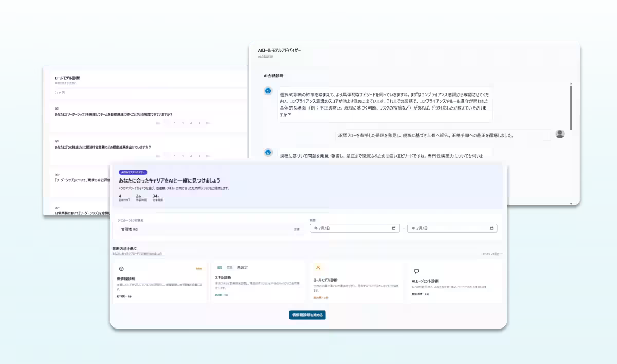This screenshot has height=364, width=617.
Task: Click the person icon on ロールモデル診断 card
Action: (x=318, y=267)
